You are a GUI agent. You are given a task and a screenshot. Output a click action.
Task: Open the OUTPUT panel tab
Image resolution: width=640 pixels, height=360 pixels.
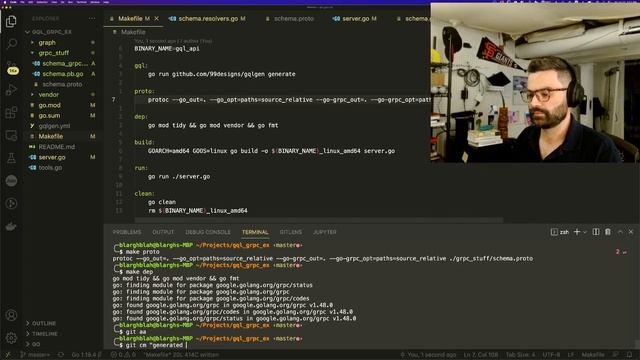coord(163,232)
